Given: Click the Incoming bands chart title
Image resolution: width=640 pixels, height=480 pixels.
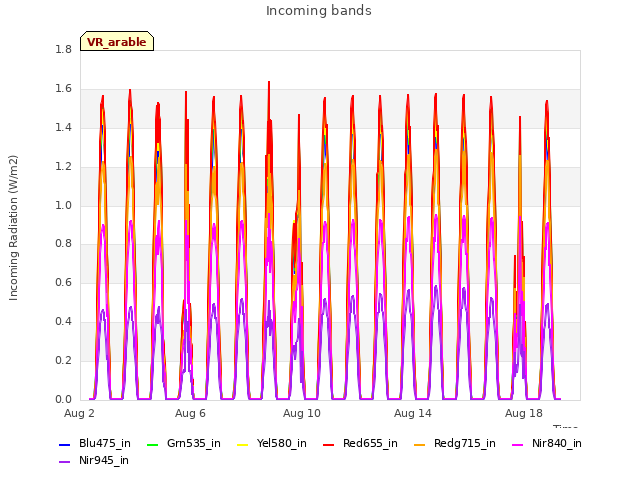Looking at the screenshot, I should pyautogui.click(x=319, y=11).
